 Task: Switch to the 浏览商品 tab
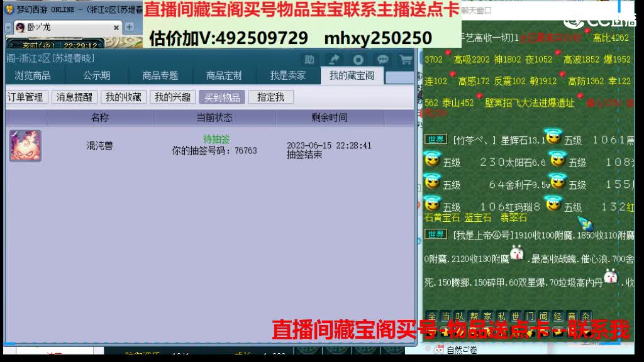pyautogui.click(x=33, y=75)
